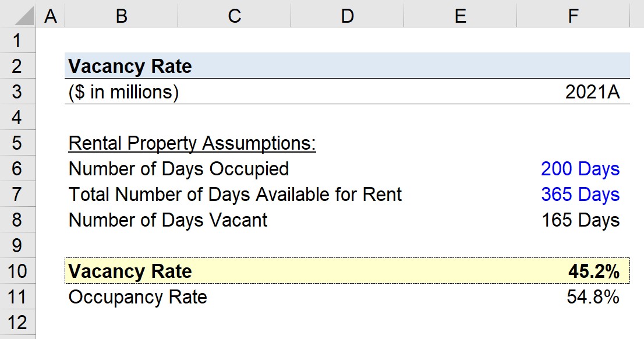The image size is (644, 339).
Task: Select row 10 header
Action: tap(17, 271)
